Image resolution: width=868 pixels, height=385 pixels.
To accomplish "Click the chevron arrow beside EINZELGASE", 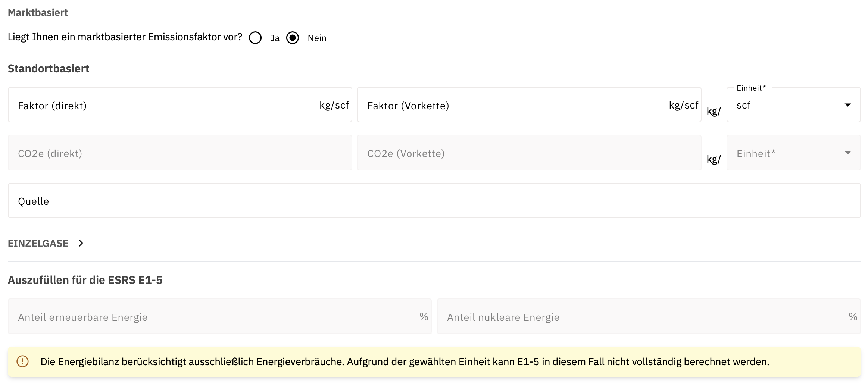I will pos(81,243).
